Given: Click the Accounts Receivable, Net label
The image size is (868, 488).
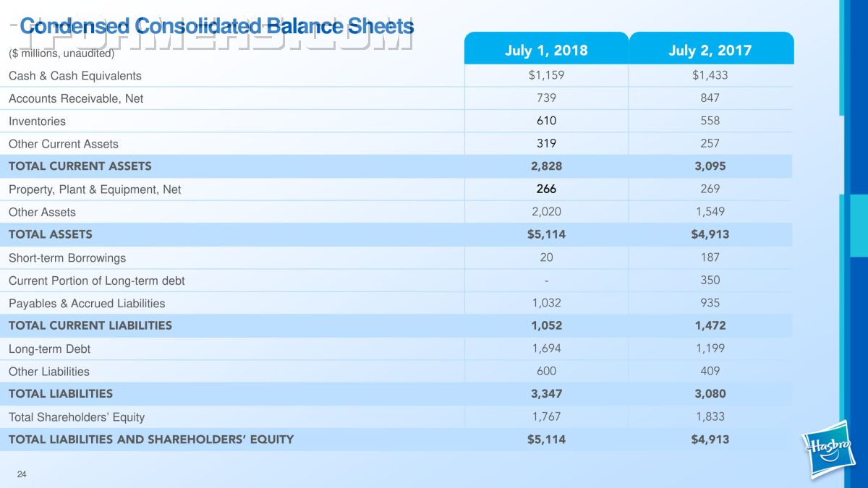Looking at the screenshot, I should 76,98.
